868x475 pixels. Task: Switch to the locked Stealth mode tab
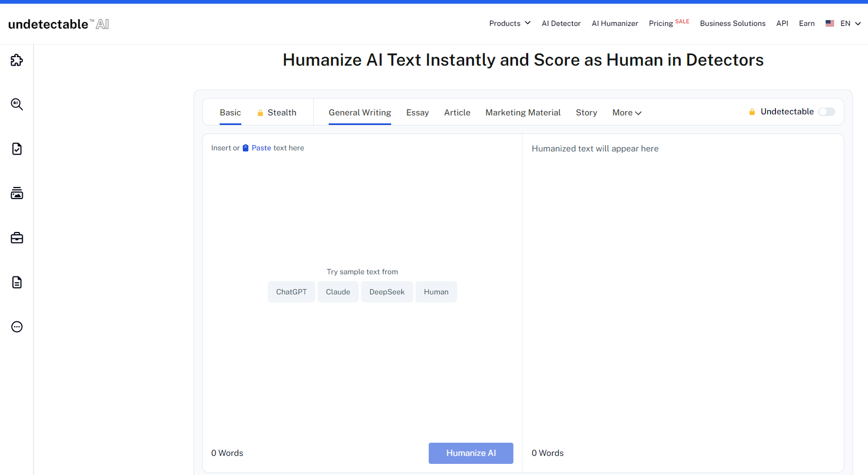[x=277, y=113]
